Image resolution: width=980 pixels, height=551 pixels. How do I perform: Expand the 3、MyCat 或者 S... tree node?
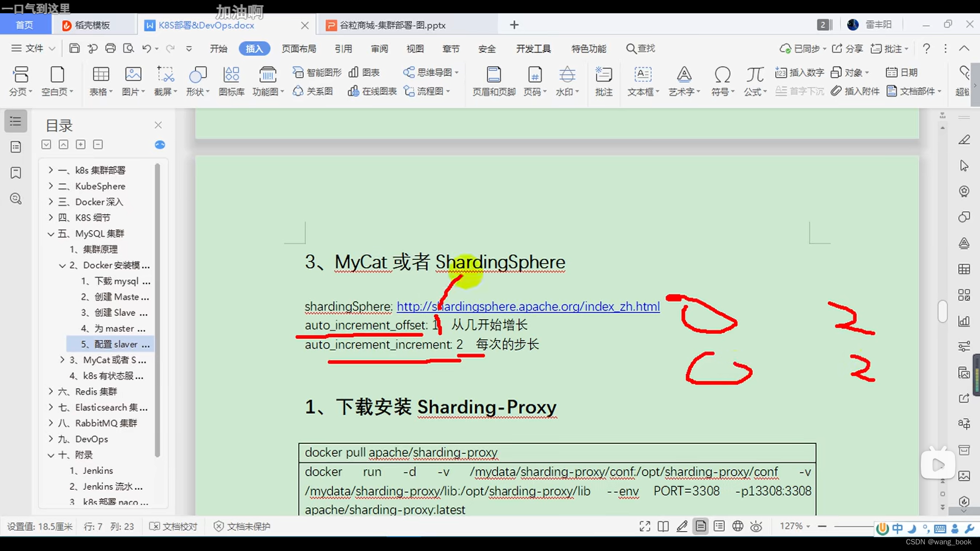[62, 360]
